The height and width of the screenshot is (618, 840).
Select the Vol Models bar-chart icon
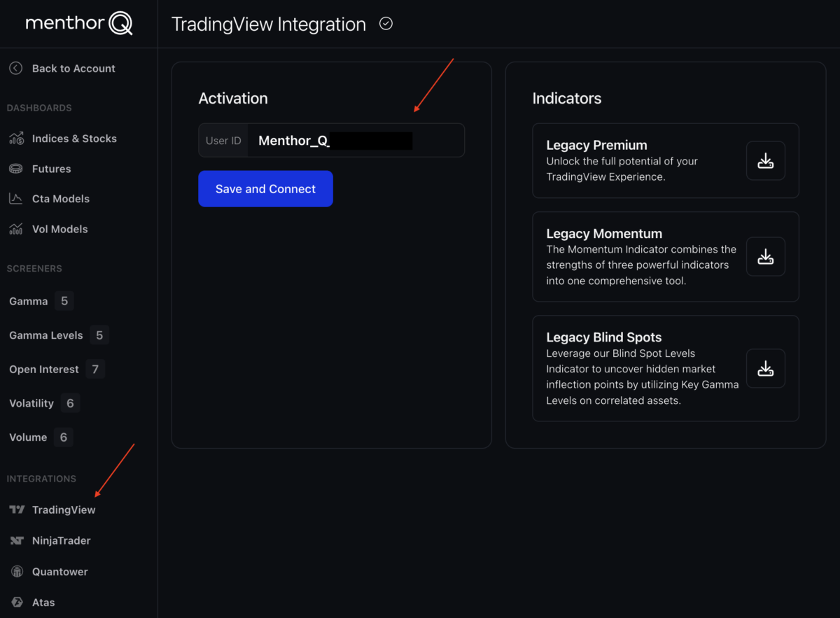pos(16,229)
